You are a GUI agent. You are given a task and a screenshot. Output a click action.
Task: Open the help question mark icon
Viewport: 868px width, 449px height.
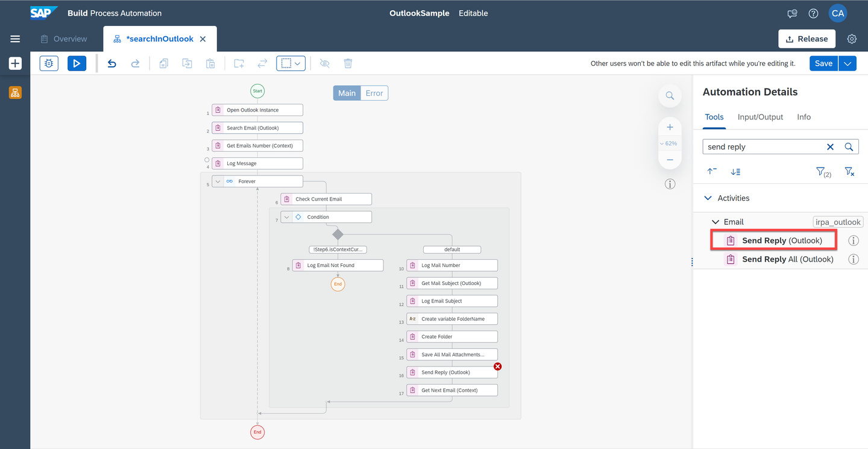(x=813, y=13)
